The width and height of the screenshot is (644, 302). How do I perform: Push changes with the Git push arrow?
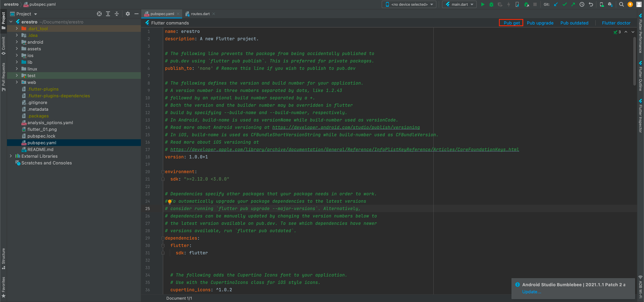(x=573, y=4)
